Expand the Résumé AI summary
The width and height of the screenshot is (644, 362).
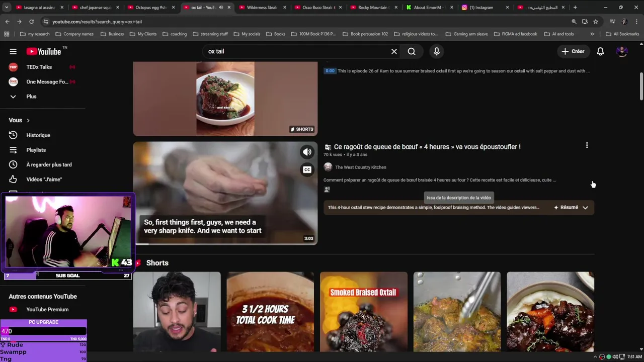pos(571,208)
